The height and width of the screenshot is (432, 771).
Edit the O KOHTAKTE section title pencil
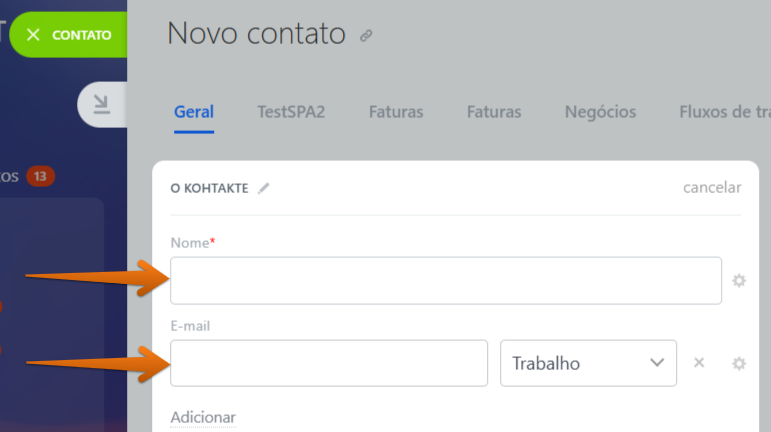pos(264,188)
